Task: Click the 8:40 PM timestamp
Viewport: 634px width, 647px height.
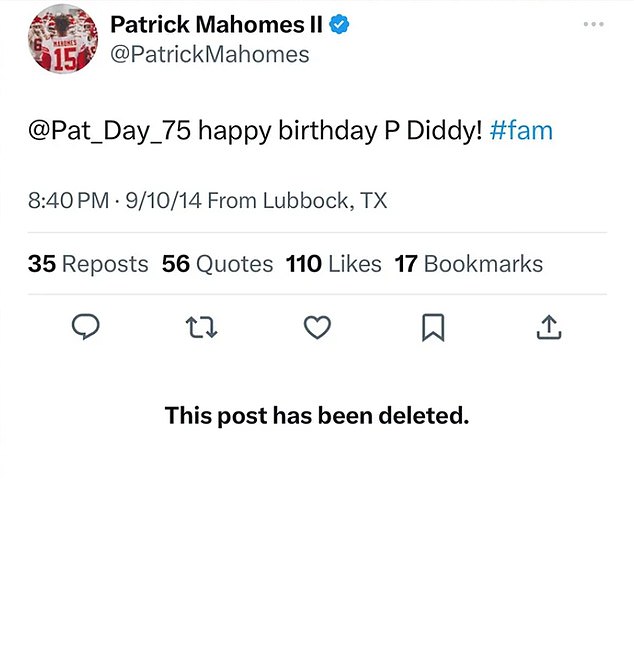Action: 68,200
